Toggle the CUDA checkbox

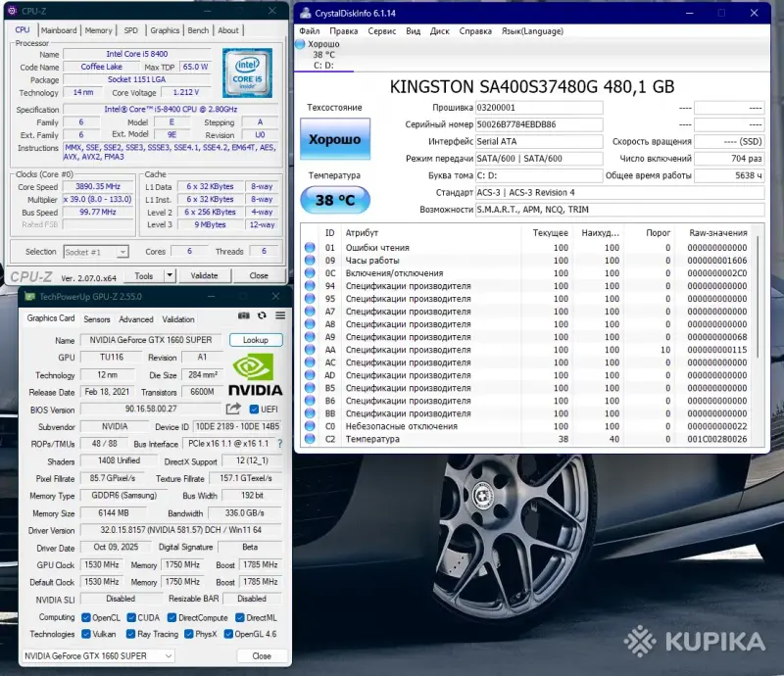coord(131,617)
